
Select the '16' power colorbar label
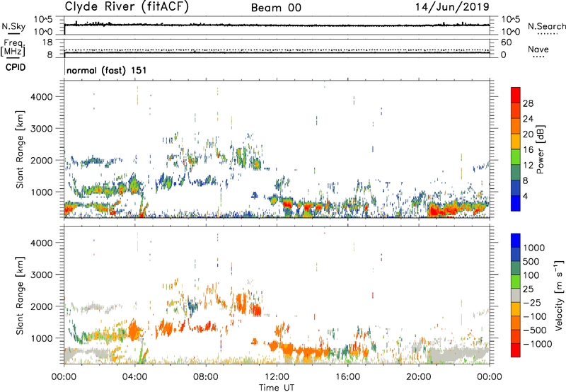pos(528,150)
